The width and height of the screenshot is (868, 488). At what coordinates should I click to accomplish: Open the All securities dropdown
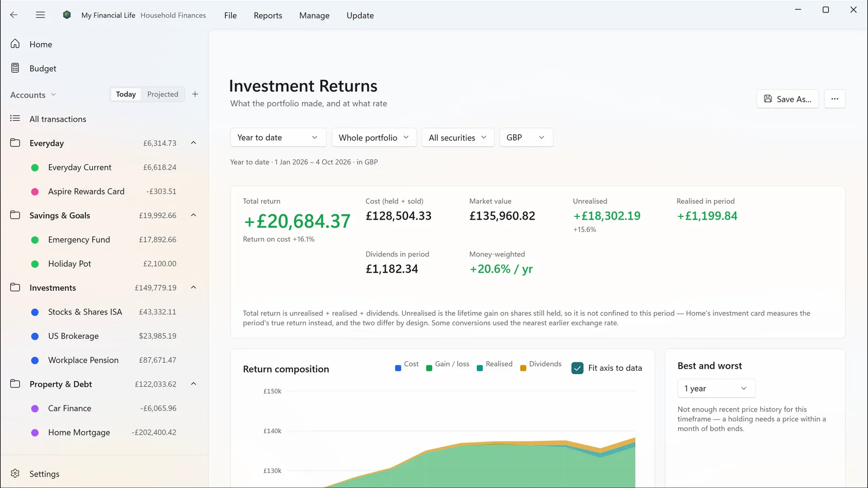(x=458, y=138)
